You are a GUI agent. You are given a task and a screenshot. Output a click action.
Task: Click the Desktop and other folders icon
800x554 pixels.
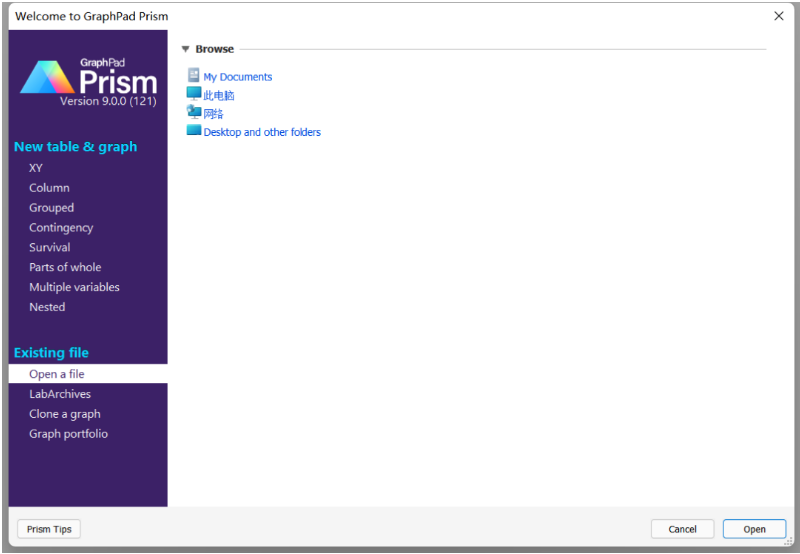(194, 130)
